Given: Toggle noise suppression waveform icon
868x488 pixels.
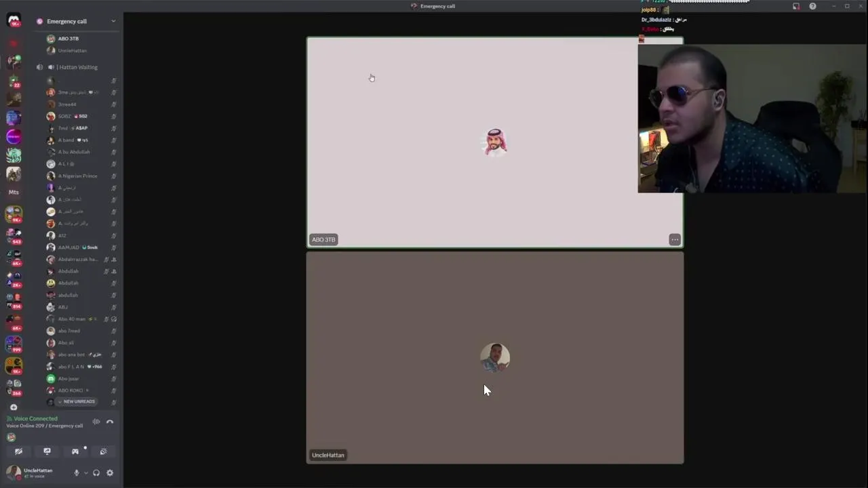Looking at the screenshot, I should tap(96, 422).
